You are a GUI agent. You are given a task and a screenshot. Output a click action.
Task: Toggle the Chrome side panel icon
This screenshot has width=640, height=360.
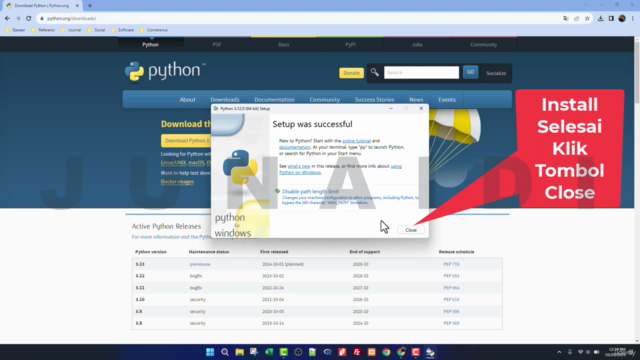[x=611, y=18]
